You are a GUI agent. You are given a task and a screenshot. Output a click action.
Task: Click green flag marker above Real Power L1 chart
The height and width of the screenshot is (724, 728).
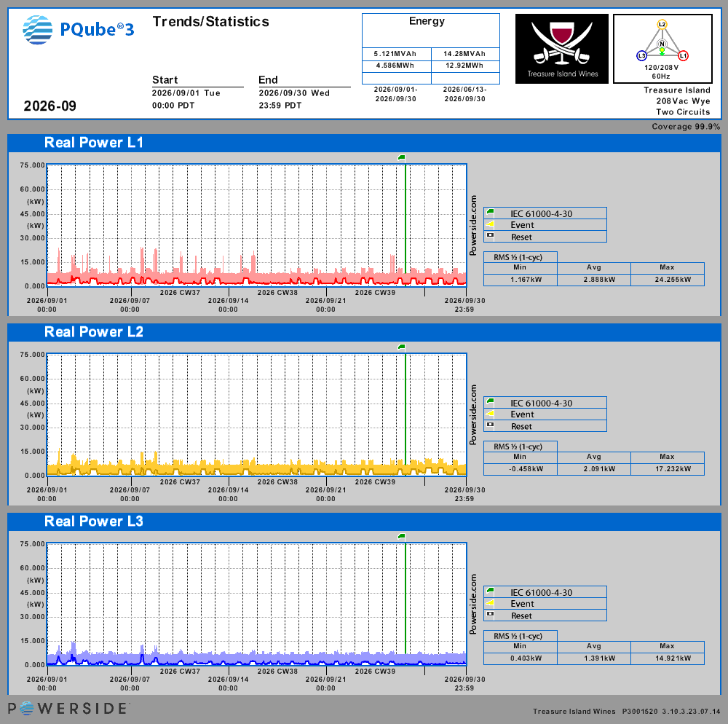coord(402,158)
